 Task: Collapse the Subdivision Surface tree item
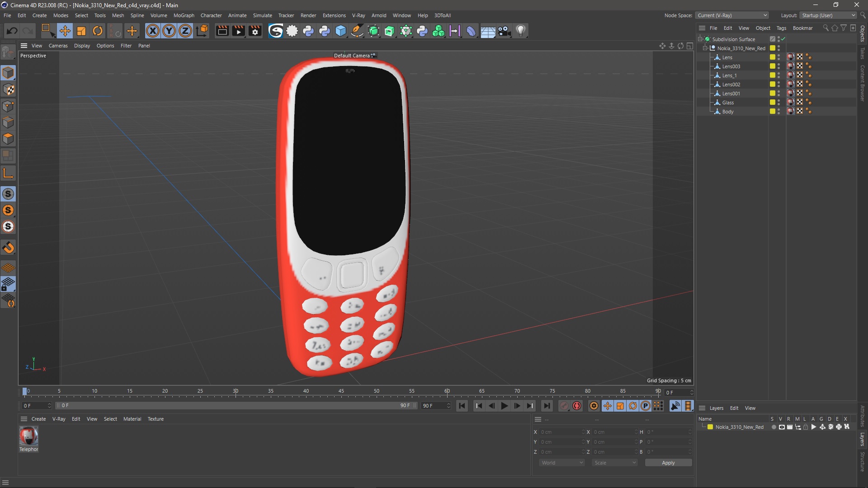(700, 39)
